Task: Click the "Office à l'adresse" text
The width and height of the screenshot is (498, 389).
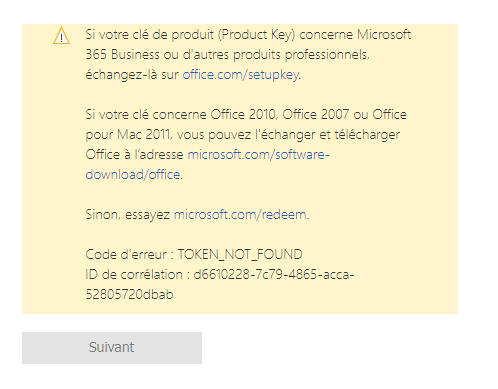Action: [134, 154]
